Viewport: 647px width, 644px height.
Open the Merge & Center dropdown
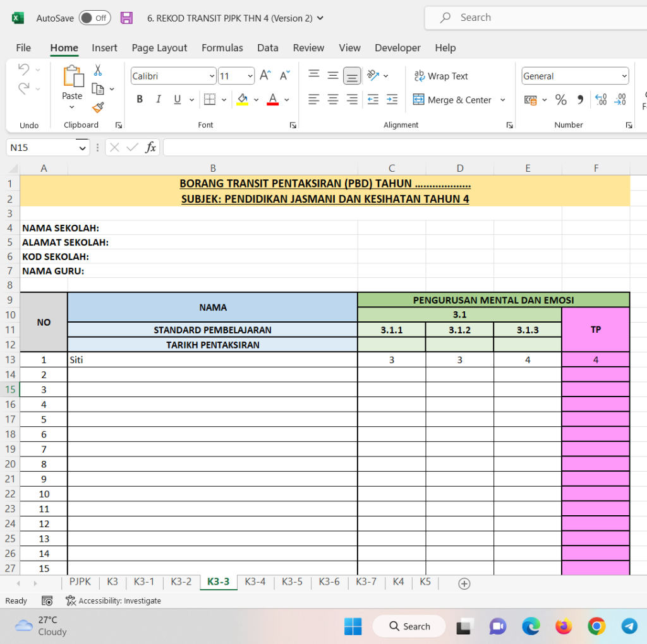click(x=502, y=100)
